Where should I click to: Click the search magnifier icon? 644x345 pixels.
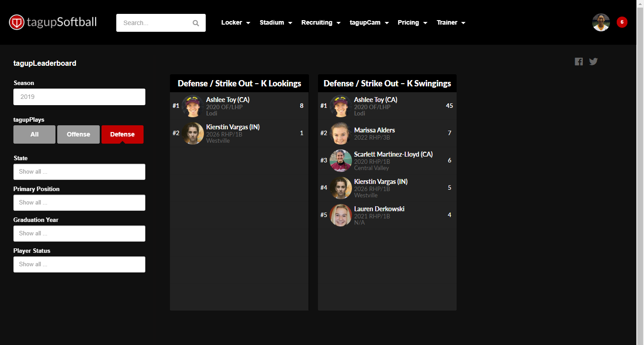pyautogui.click(x=195, y=23)
